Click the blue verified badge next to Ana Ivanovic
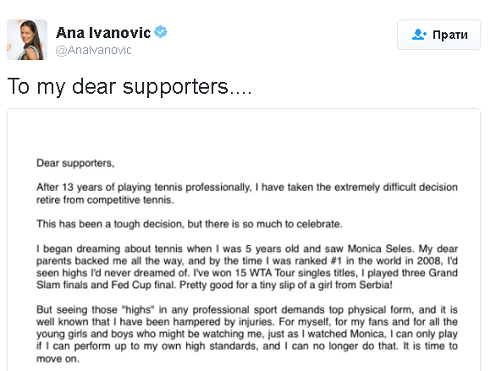496x371 pixels. click(x=161, y=32)
